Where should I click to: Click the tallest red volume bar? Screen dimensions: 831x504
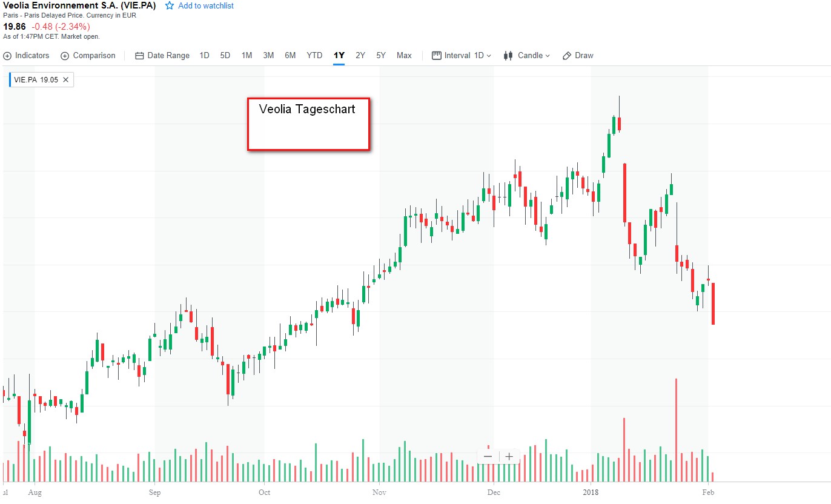pyautogui.click(x=676, y=430)
